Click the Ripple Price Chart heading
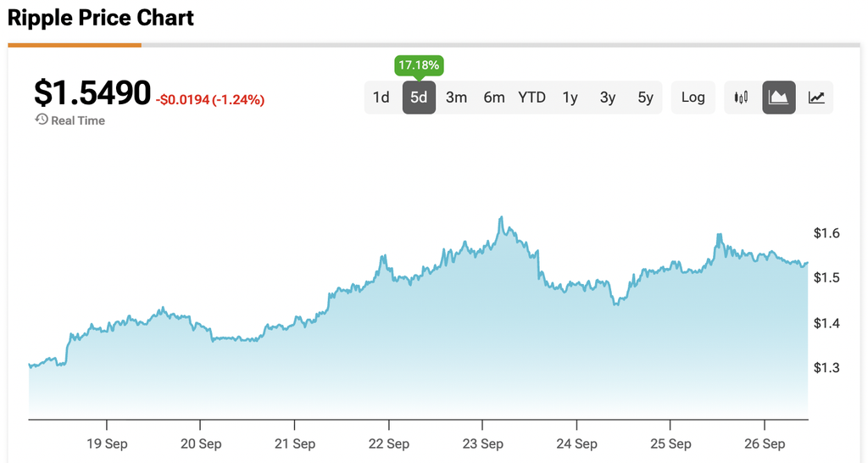This screenshot has width=868, height=463. click(101, 18)
